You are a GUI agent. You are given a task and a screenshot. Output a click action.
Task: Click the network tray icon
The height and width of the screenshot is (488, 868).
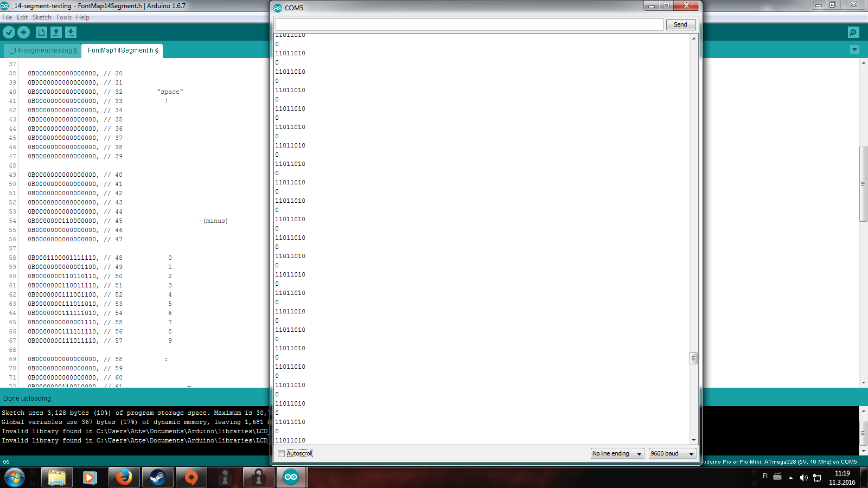[817, 478]
